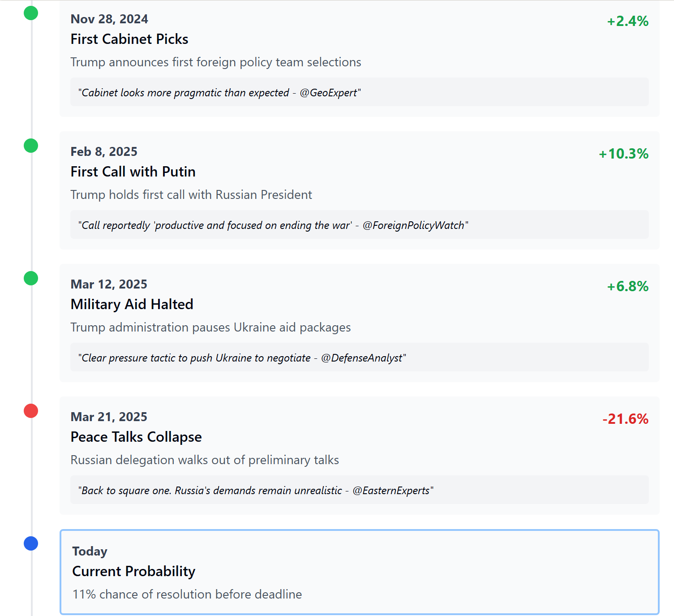Click the Military Aid Halted timeline dot
This screenshot has height=616, width=674.
tap(31, 278)
